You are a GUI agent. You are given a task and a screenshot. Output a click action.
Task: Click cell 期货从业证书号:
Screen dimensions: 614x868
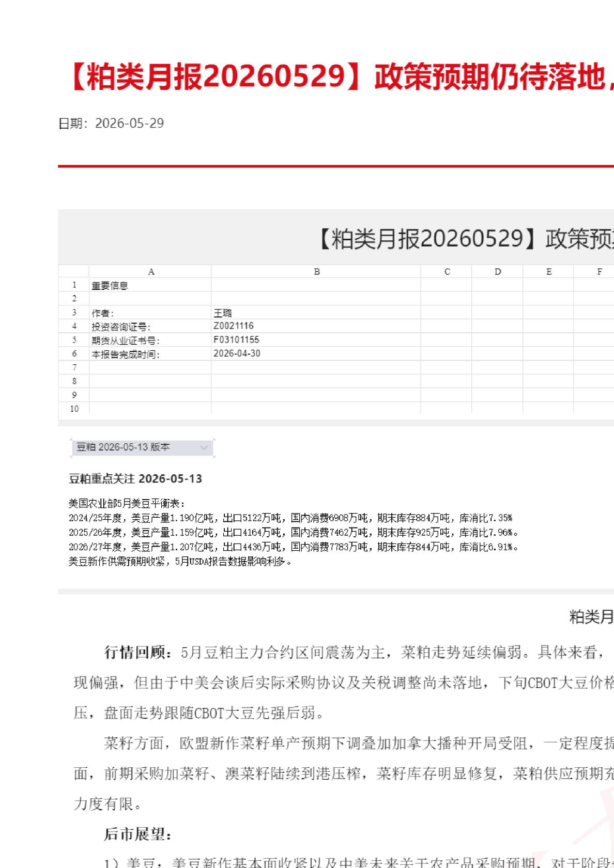coord(150,340)
